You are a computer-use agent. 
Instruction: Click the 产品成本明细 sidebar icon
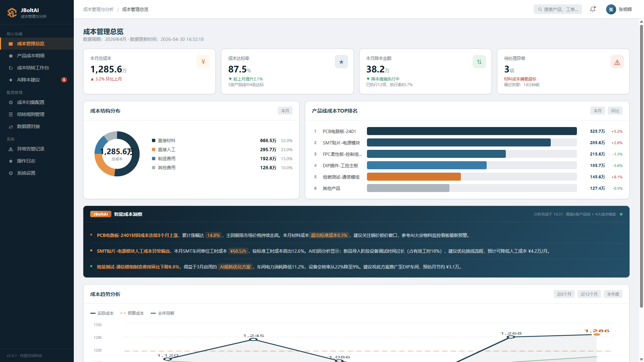(x=11, y=56)
